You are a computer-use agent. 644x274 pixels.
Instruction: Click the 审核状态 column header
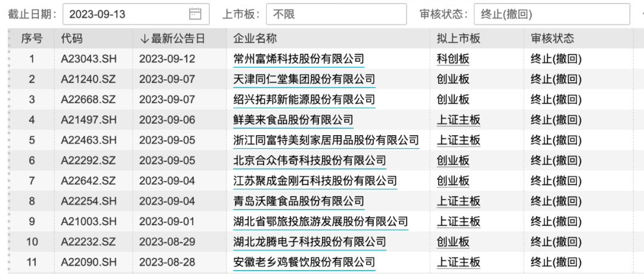click(552, 39)
